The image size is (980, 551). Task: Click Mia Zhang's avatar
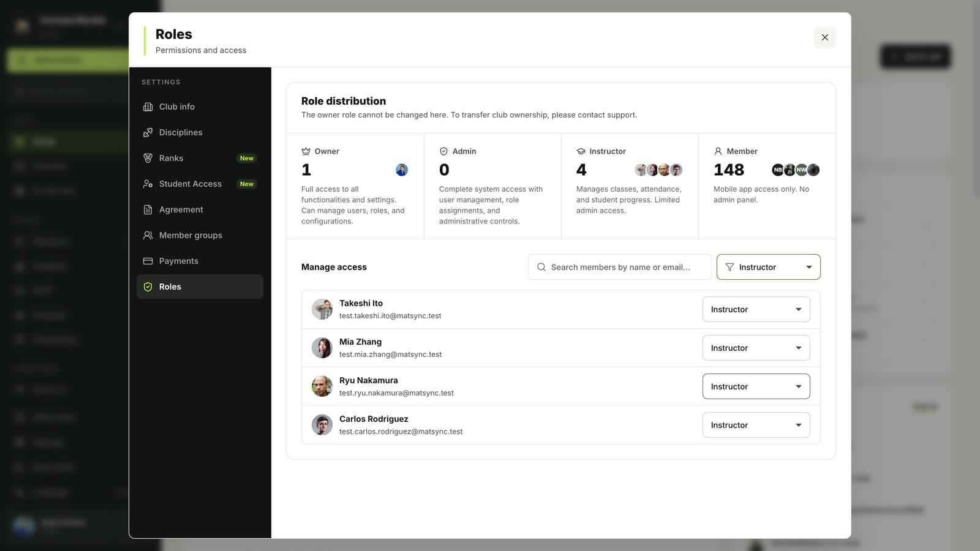322,348
